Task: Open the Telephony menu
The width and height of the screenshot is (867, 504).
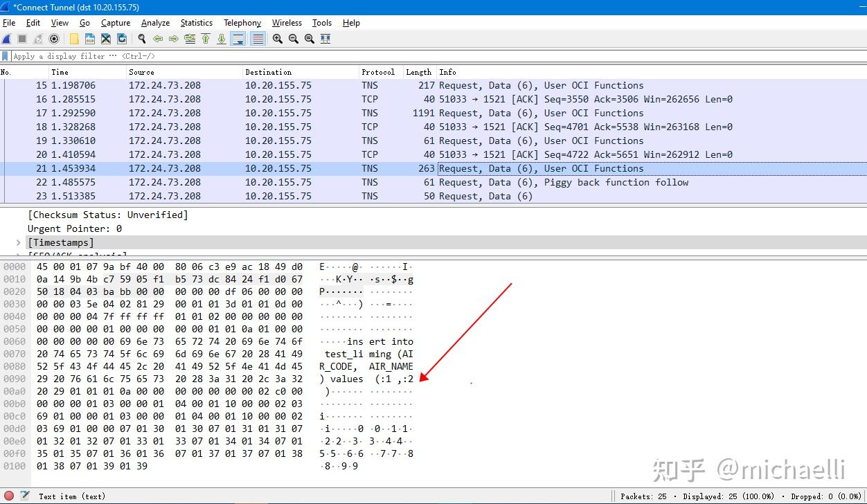Action: (242, 23)
